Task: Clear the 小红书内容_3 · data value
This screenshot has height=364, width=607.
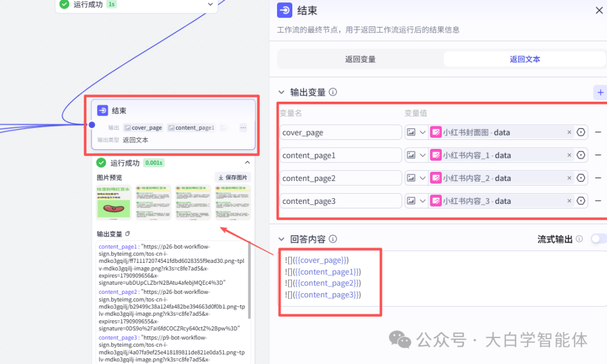Action: tap(569, 201)
